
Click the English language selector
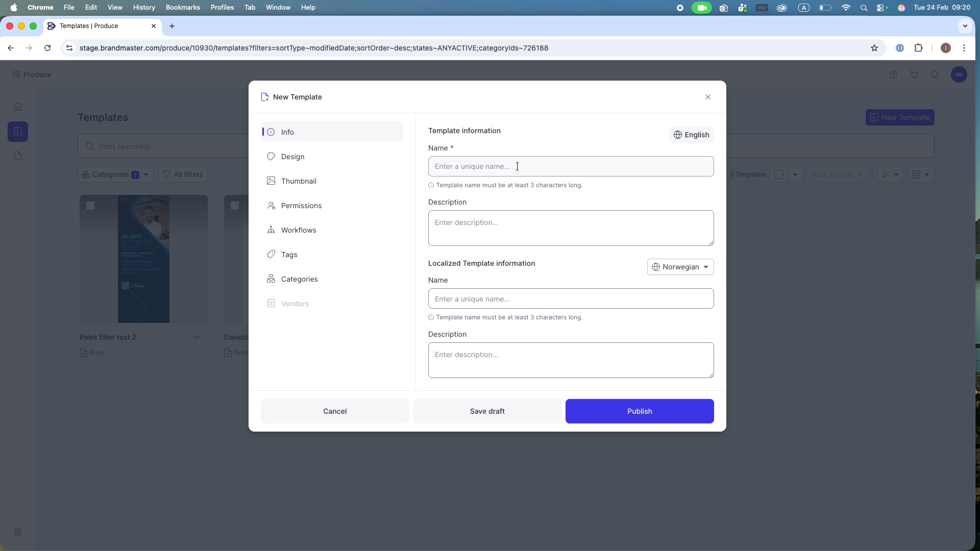coord(691,135)
